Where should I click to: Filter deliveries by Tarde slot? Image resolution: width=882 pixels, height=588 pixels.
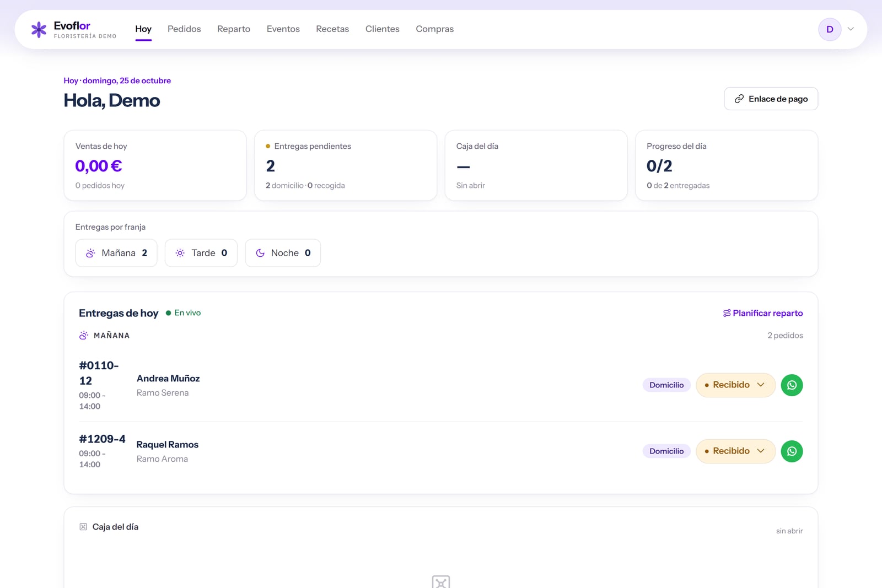tap(201, 253)
